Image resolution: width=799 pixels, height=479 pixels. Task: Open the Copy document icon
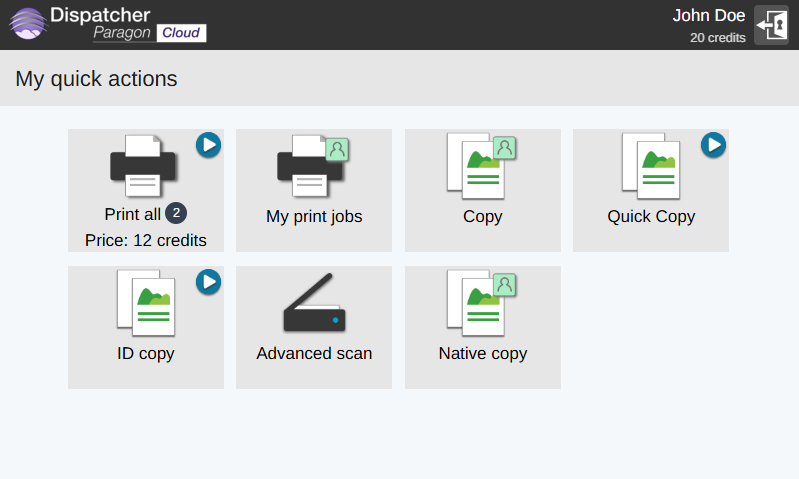pyautogui.click(x=476, y=166)
